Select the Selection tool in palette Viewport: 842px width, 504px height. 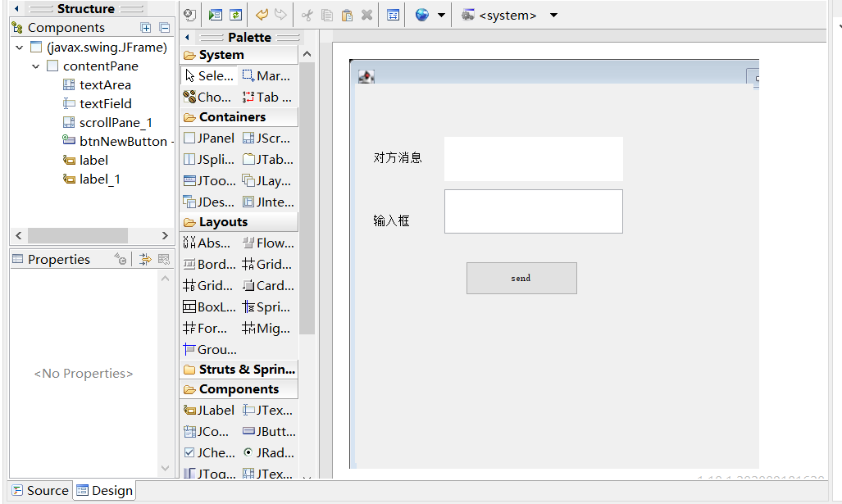209,75
